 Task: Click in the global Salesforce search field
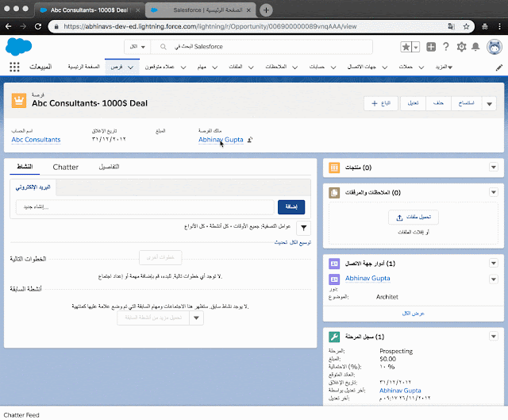262,47
